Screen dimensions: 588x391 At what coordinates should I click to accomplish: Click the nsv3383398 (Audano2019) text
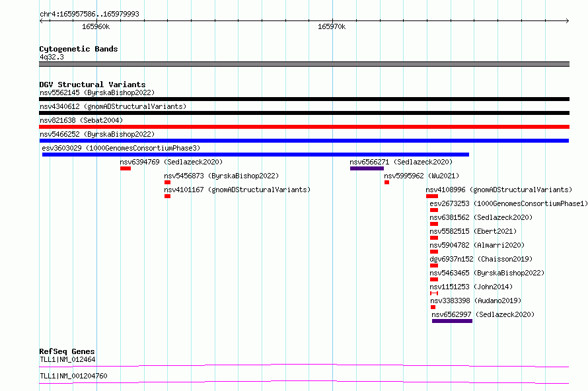pos(476,301)
